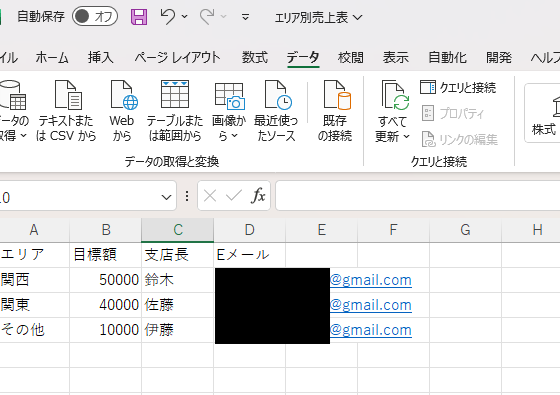Image resolution: width=560 pixels, height=395 pixels.
Task: Expand the Name Box dropdown arrow
Action: coord(166,197)
